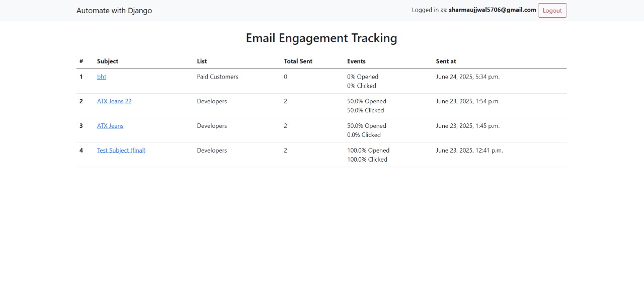This screenshot has width=644, height=305.
Task: Click '0% Clicked' in the bht row
Action: [362, 86]
